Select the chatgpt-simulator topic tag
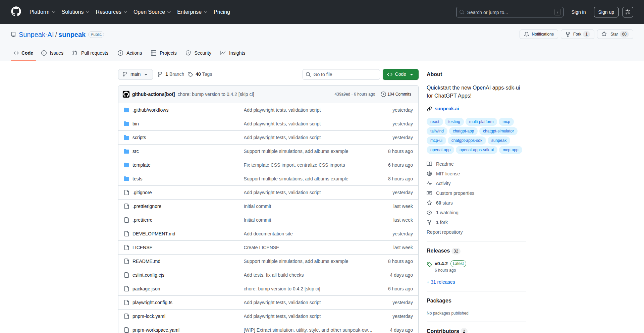 pyautogui.click(x=498, y=131)
